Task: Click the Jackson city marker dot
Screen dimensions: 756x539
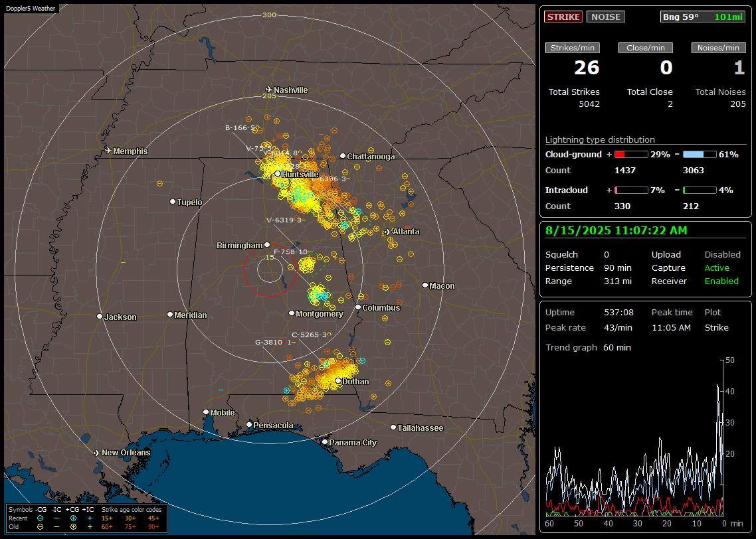Action: click(100, 317)
